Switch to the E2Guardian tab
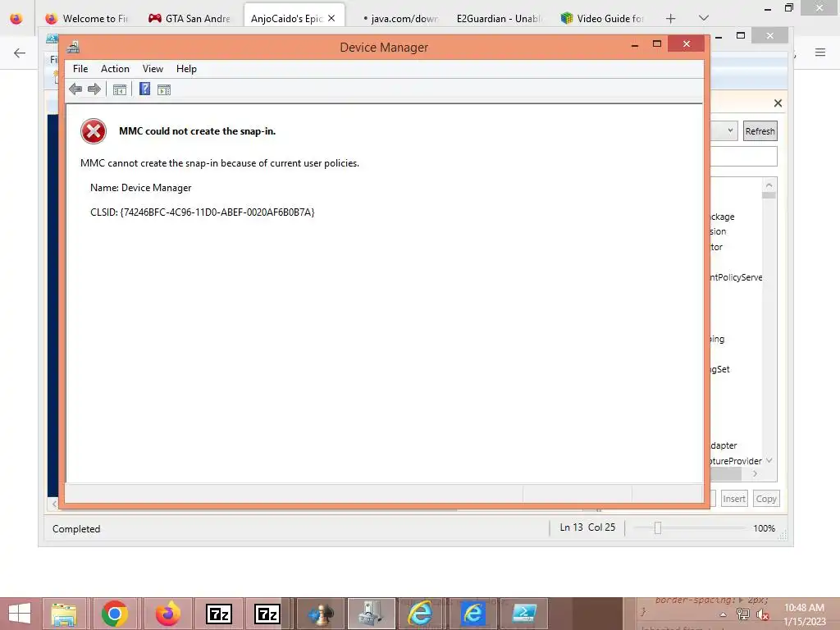Image resolution: width=840 pixels, height=630 pixels. coord(500,18)
